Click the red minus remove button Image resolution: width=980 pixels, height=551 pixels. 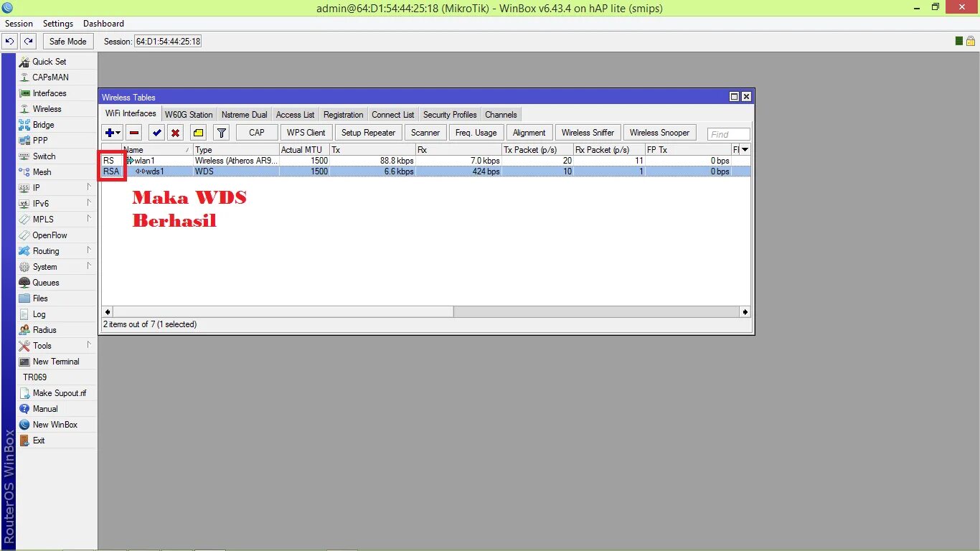pos(134,133)
